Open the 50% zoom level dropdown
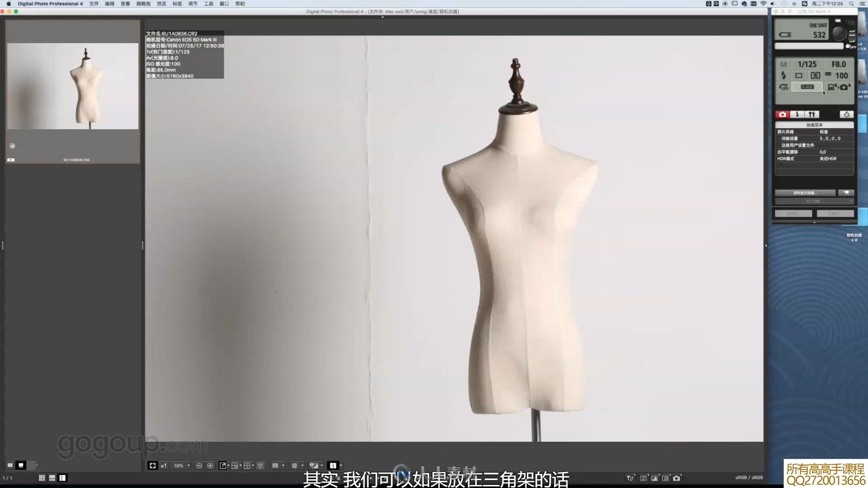868x488 pixels. coord(182,465)
